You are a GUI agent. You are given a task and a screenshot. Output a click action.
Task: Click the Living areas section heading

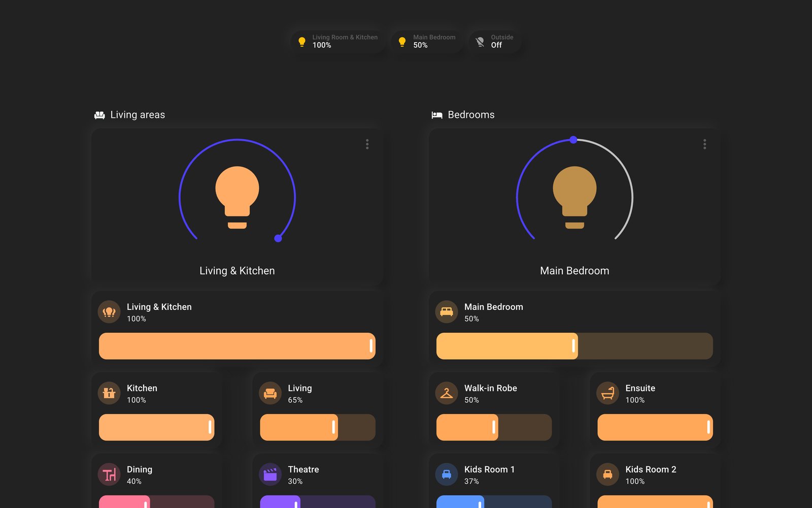click(138, 115)
